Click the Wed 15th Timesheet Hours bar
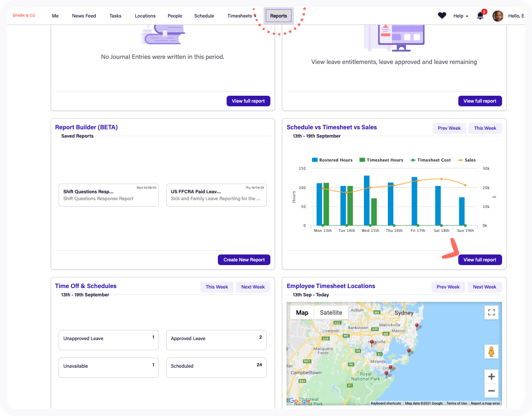Image resolution: width=532 pixels, height=416 pixels. (374, 212)
